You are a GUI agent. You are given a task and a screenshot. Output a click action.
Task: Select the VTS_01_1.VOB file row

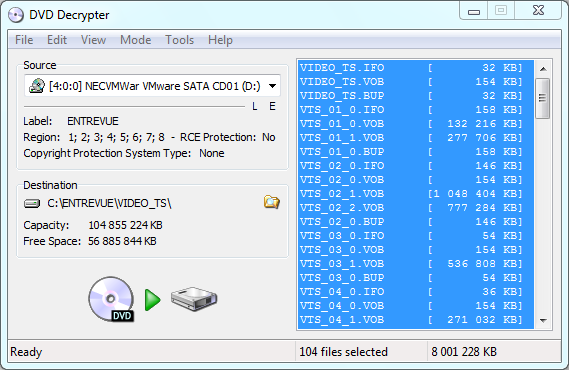coord(416,138)
